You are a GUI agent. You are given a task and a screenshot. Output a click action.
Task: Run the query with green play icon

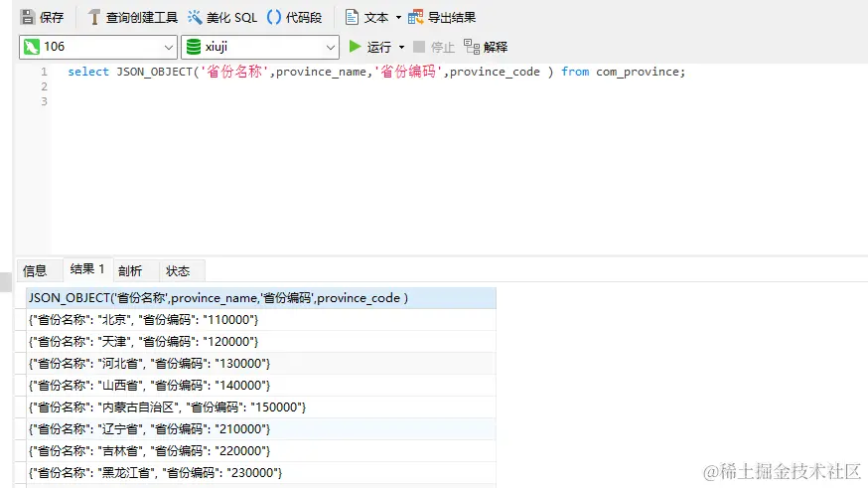pos(355,47)
